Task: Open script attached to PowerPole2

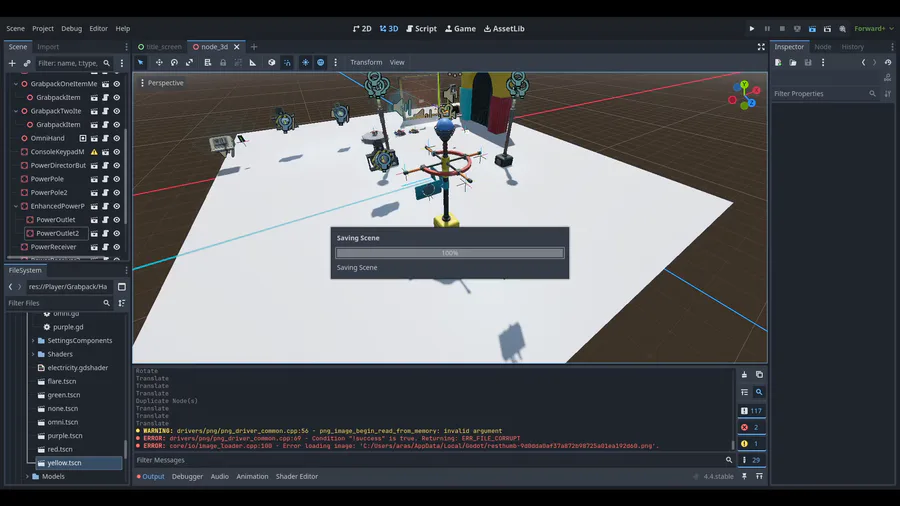Action: point(106,193)
